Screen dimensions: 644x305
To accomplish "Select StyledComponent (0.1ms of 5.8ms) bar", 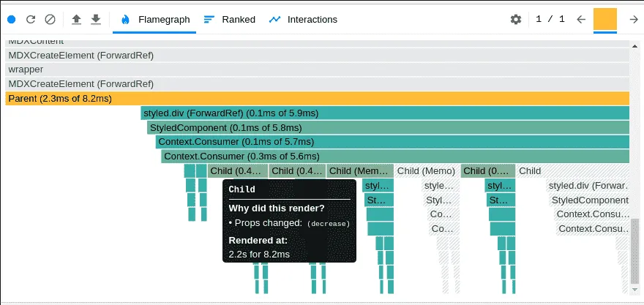I will pyautogui.click(x=388, y=128).
